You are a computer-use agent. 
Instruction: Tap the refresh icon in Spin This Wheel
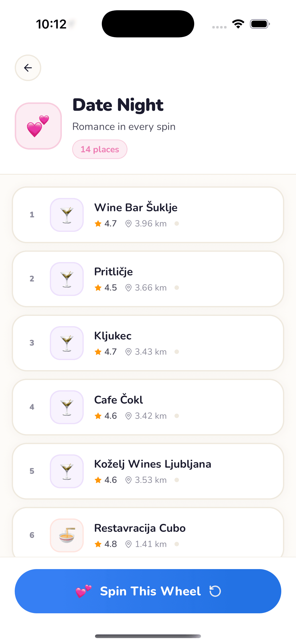[x=215, y=591]
